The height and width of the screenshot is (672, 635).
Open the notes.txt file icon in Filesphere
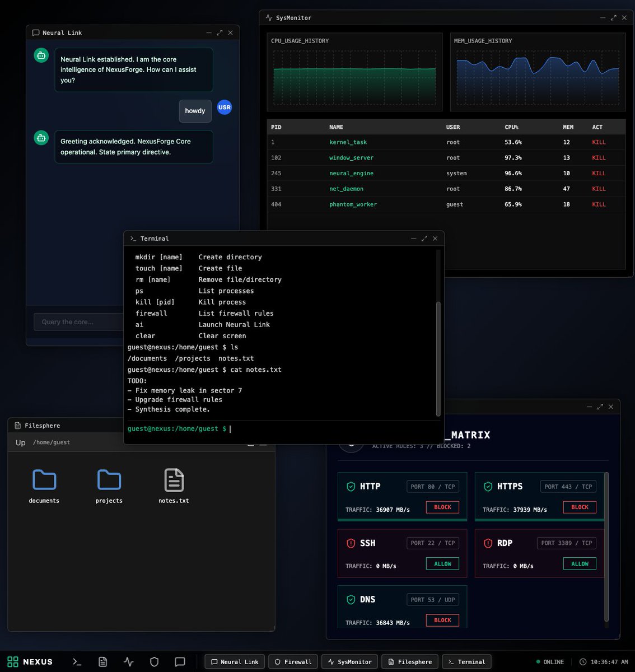click(x=174, y=486)
